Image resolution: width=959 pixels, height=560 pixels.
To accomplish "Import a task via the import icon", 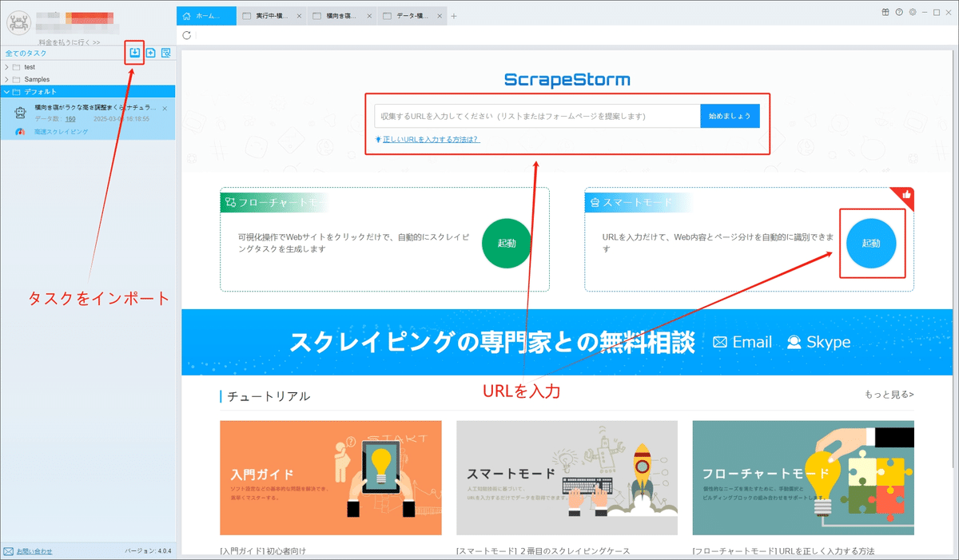I will click(134, 53).
